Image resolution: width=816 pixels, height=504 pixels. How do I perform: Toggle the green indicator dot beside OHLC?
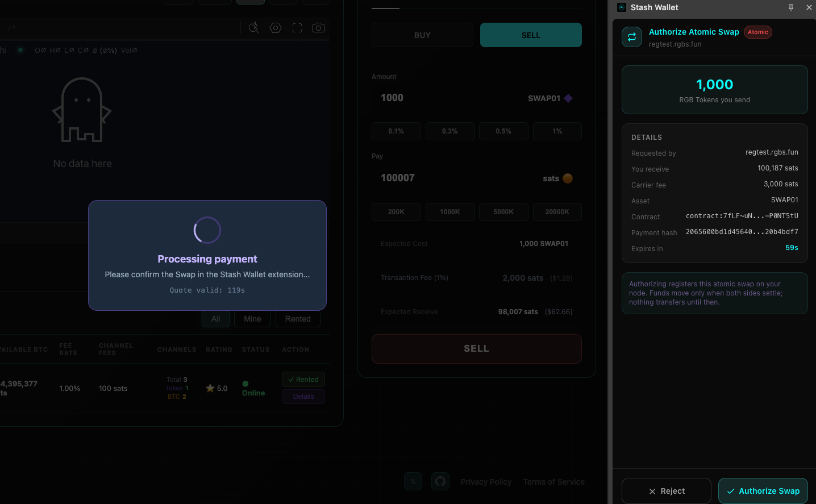(20, 50)
